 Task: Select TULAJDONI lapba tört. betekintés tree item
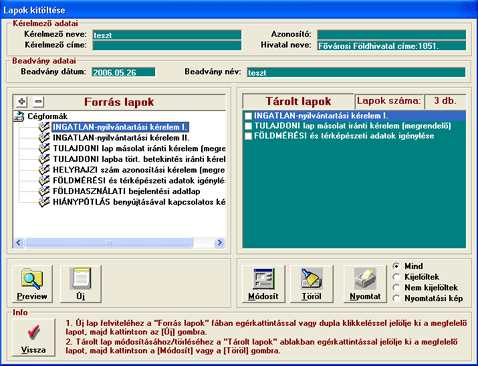tap(139, 159)
